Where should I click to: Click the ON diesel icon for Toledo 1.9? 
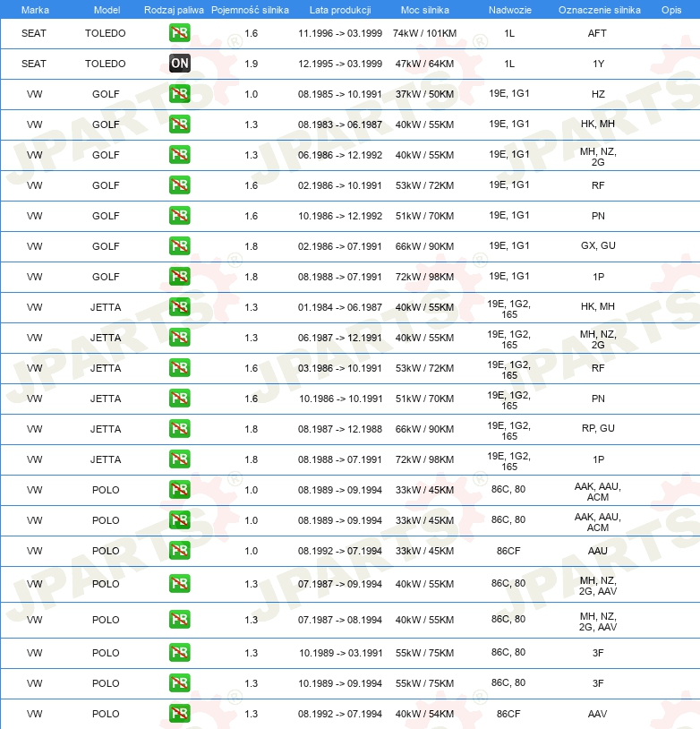[x=179, y=64]
